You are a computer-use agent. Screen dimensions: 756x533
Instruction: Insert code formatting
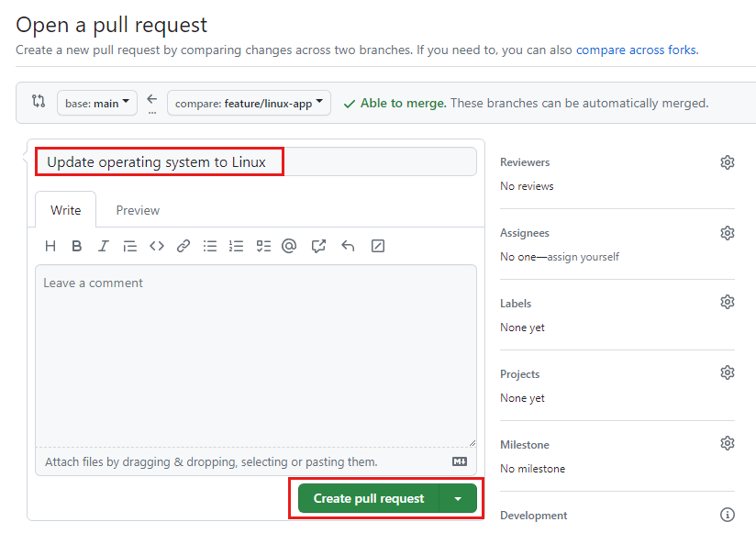pos(157,246)
